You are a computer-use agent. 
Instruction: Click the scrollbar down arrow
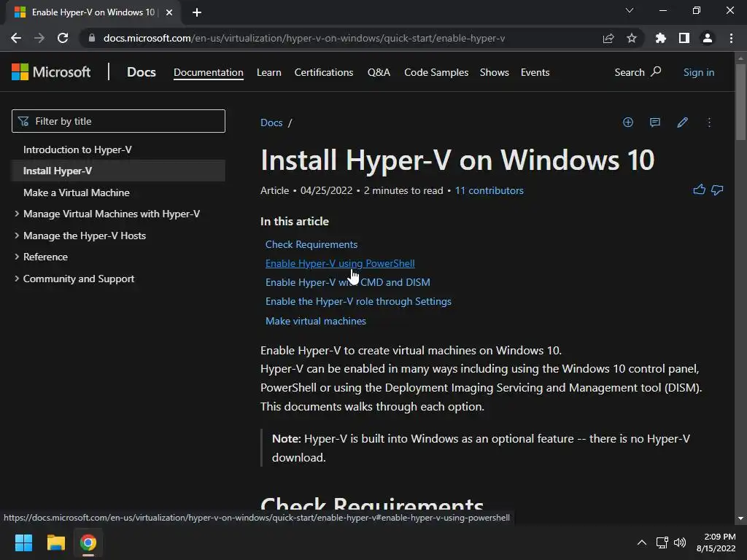click(740, 518)
